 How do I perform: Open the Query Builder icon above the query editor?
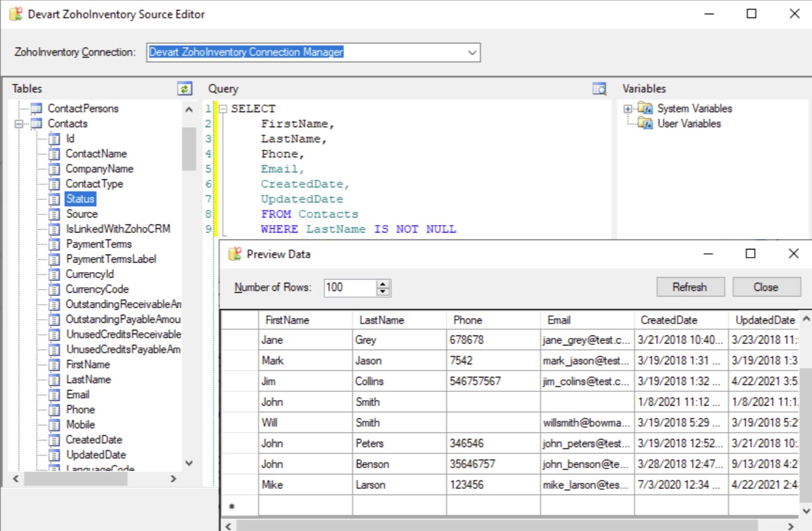tap(599, 88)
